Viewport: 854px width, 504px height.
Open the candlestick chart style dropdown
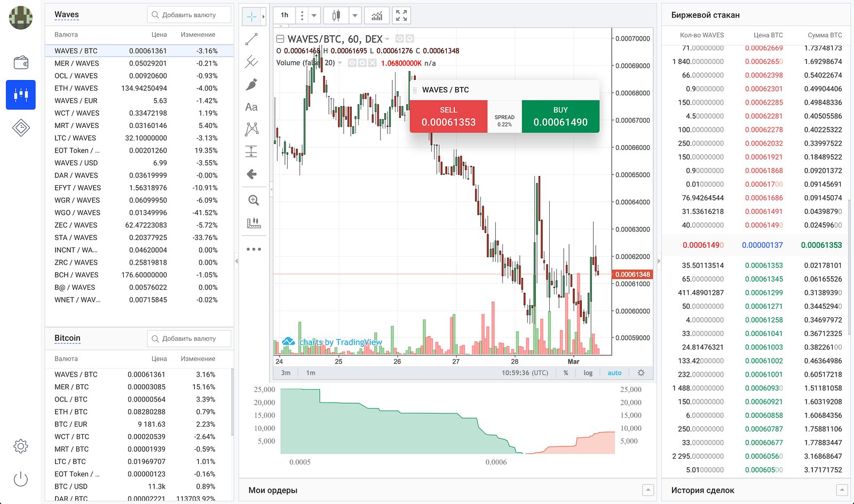pyautogui.click(x=355, y=15)
